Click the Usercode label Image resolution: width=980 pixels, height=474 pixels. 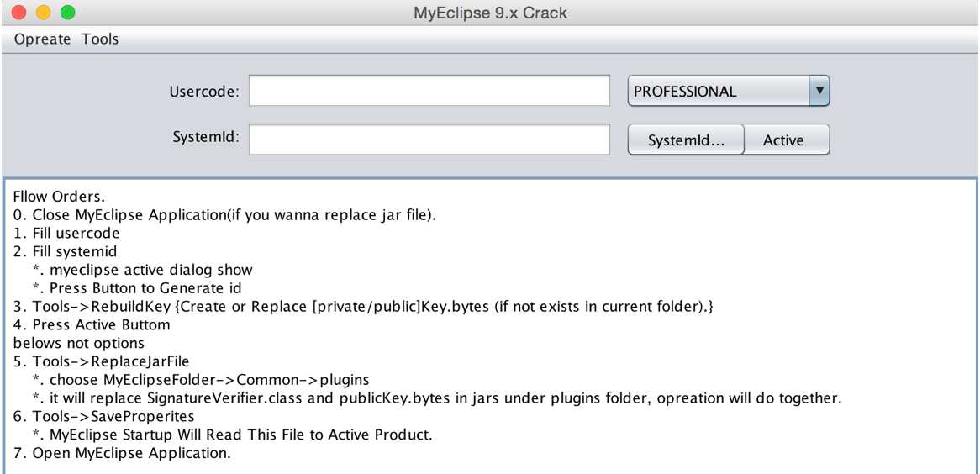(204, 92)
